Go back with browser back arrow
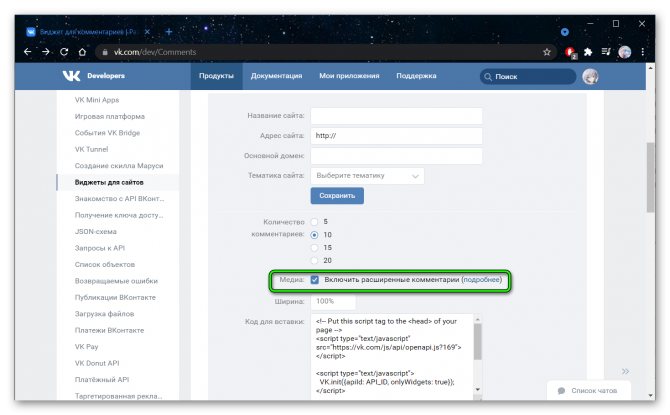Viewport: 670px width, 415px height. (x=28, y=52)
